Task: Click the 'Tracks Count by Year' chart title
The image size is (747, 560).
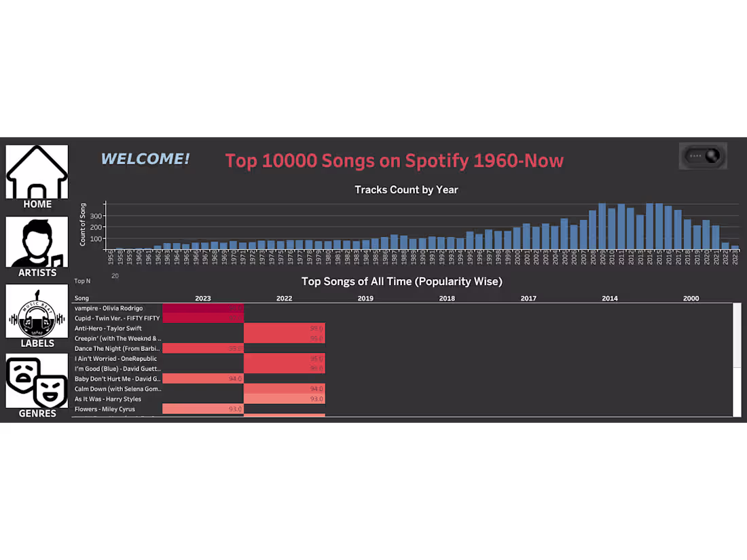Action: (x=406, y=189)
